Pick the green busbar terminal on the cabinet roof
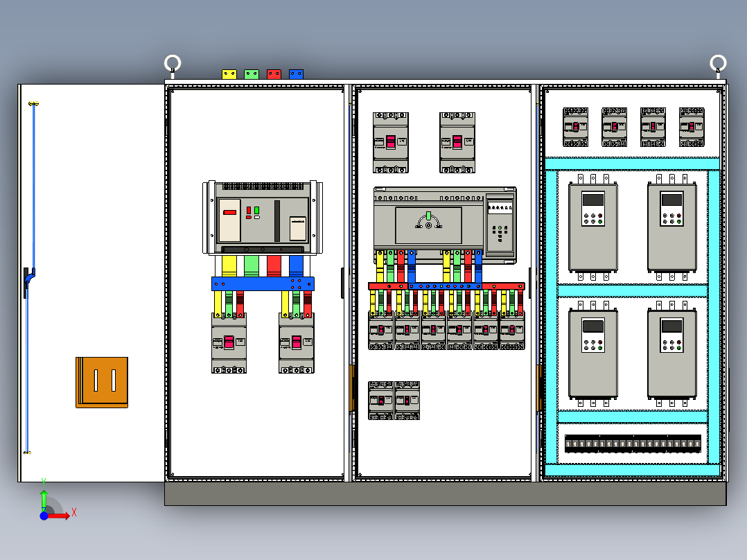This screenshot has height=560, width=747. tap(252, 74)
